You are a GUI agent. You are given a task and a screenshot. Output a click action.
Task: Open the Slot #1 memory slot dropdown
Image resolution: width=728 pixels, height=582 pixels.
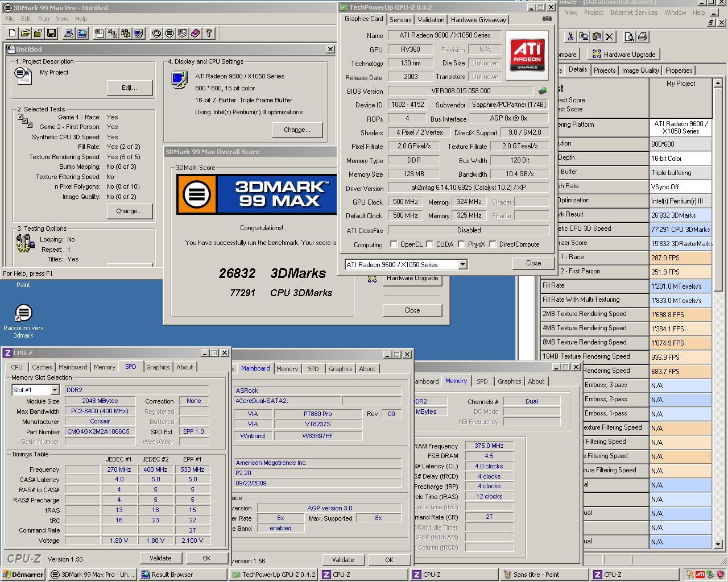pyautogui.click(x=55, y=390)
